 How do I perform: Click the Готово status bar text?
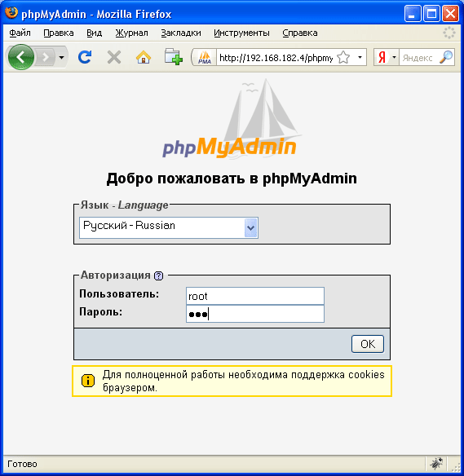click(x=22, y=464)
